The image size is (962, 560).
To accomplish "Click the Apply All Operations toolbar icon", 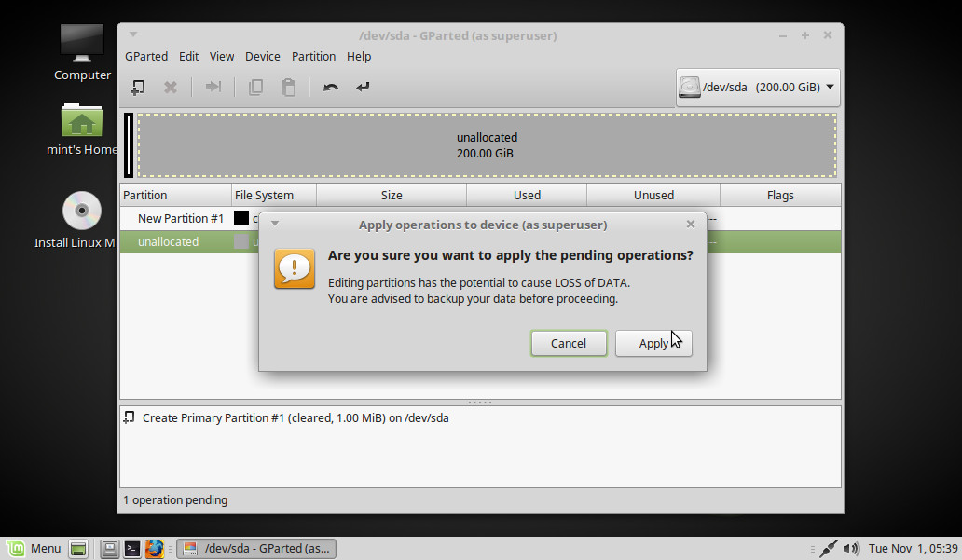I will pyautogui.click(x=363, y=87).
